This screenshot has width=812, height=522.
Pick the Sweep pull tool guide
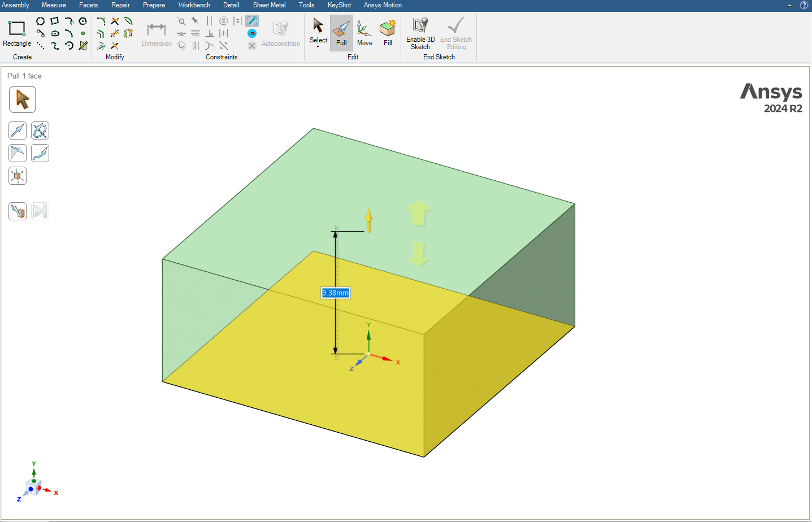click(40, 153)
